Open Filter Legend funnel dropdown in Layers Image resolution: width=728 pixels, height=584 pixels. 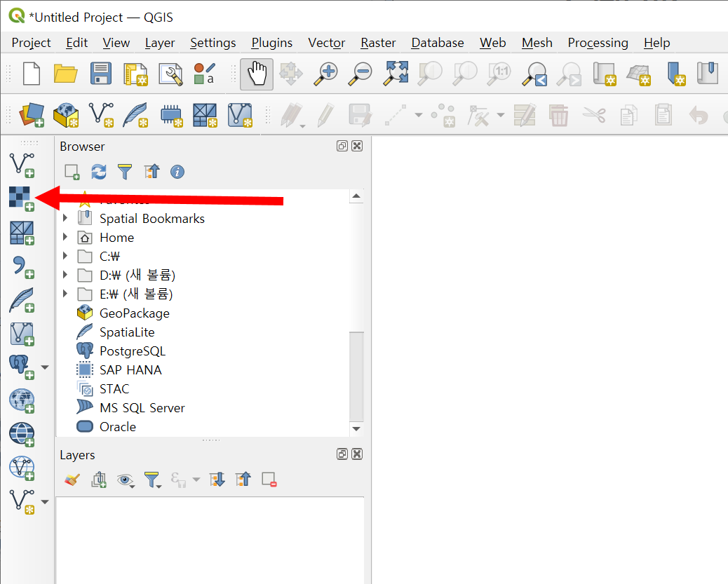click(x=152, y=480)
